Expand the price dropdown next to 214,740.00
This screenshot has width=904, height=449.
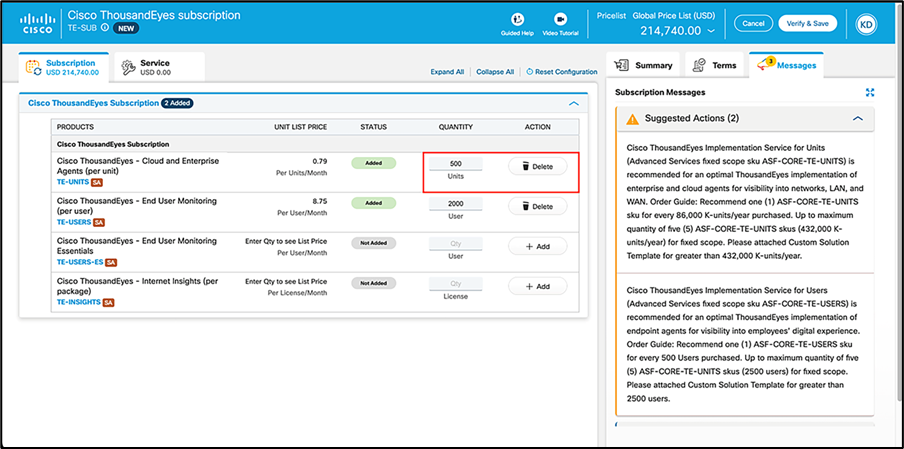click(x=711, y=31)
